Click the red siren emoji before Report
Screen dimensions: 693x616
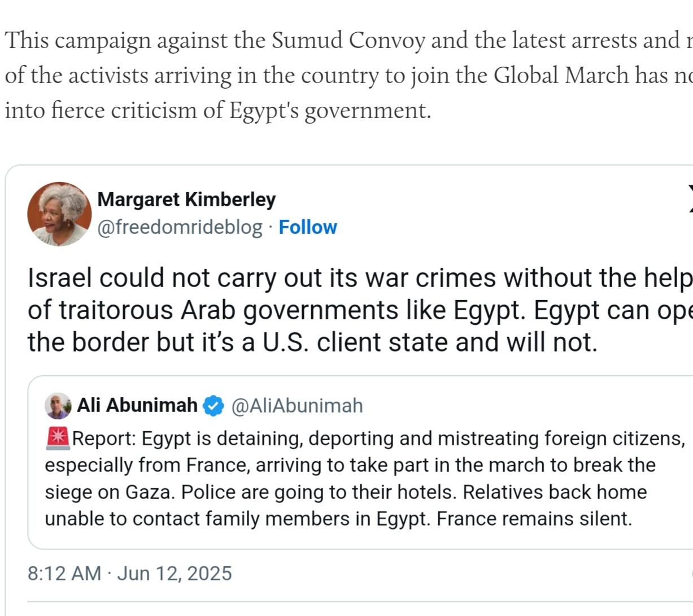[58, 438]
